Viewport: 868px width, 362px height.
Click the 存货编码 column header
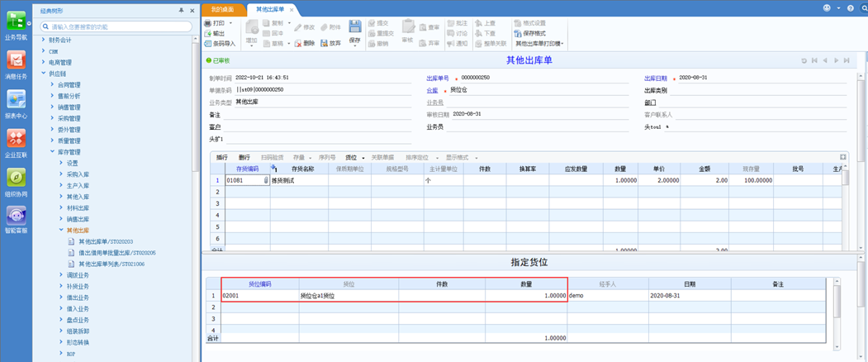tap(248, 169)
